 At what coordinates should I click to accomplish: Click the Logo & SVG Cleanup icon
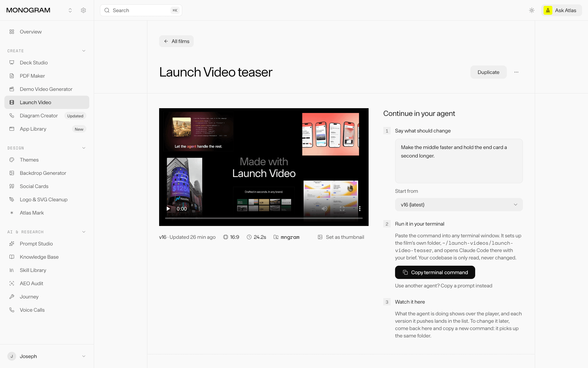coord(12,199)
